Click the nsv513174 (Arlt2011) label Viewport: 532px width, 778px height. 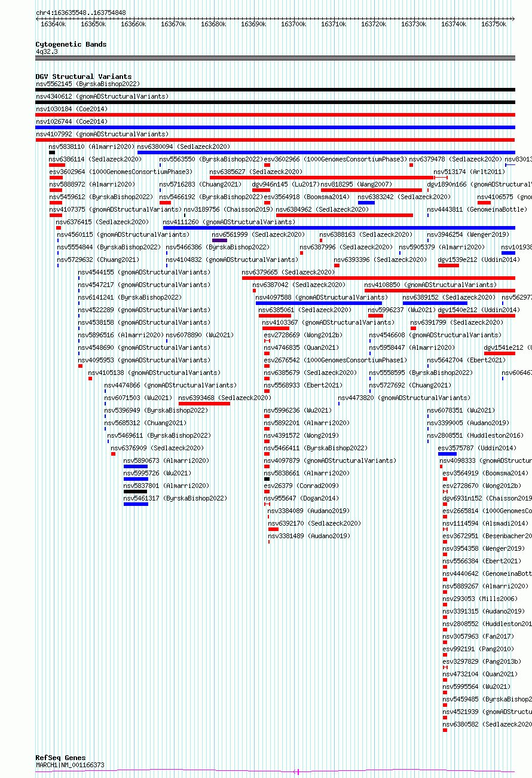469,172
